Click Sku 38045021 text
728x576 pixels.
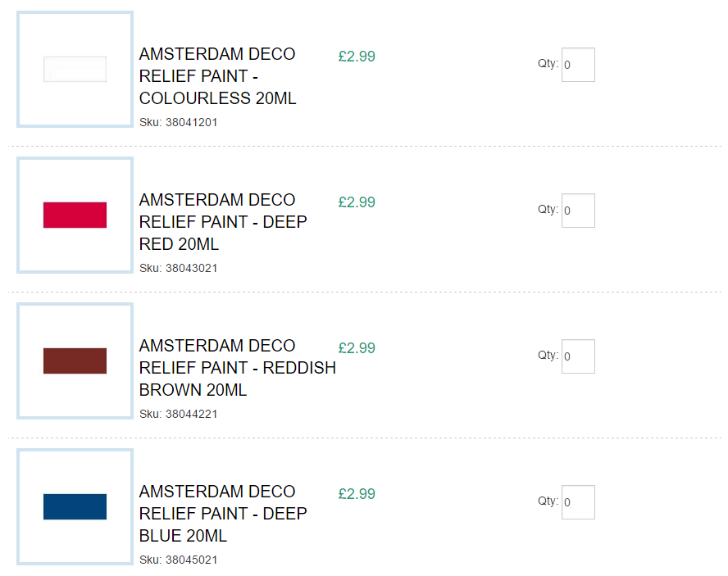(x=178, y=560)
